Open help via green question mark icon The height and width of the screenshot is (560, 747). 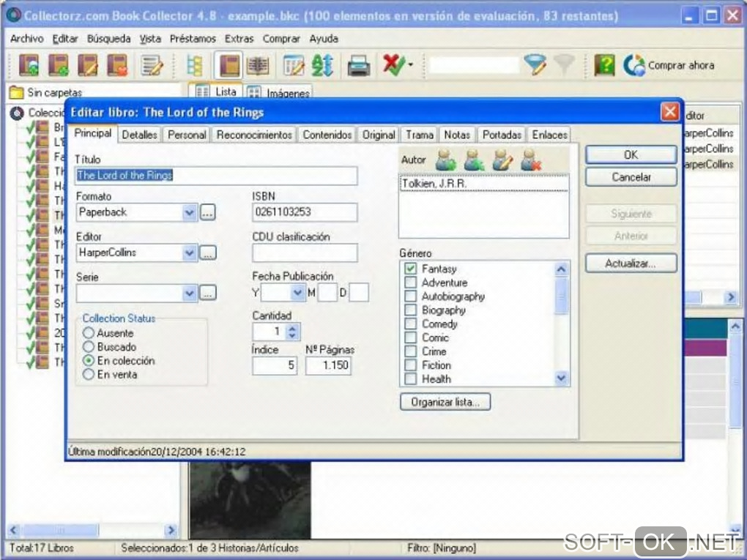(x=604, y=65)
